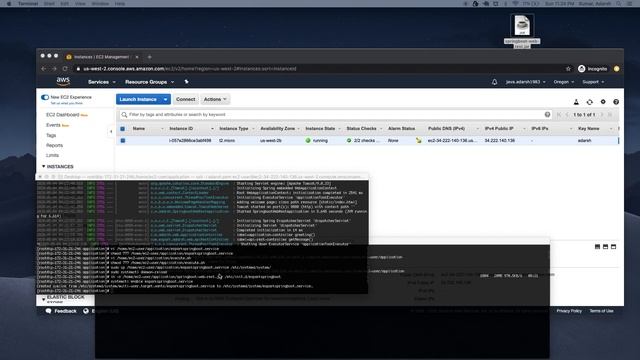
Task: Open the Resource Groups dropdown
Action: (x=149, y=82)
